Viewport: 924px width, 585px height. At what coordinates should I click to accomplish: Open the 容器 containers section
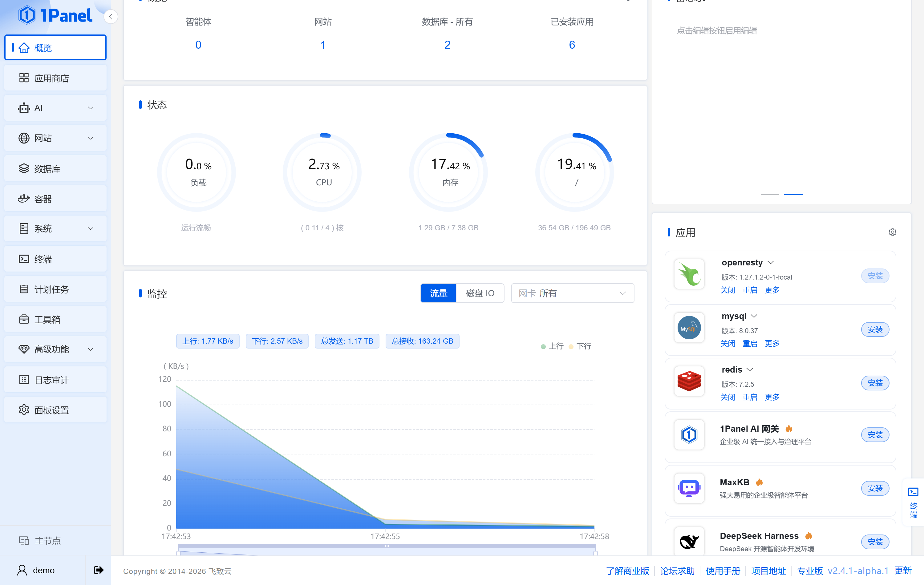55,199
